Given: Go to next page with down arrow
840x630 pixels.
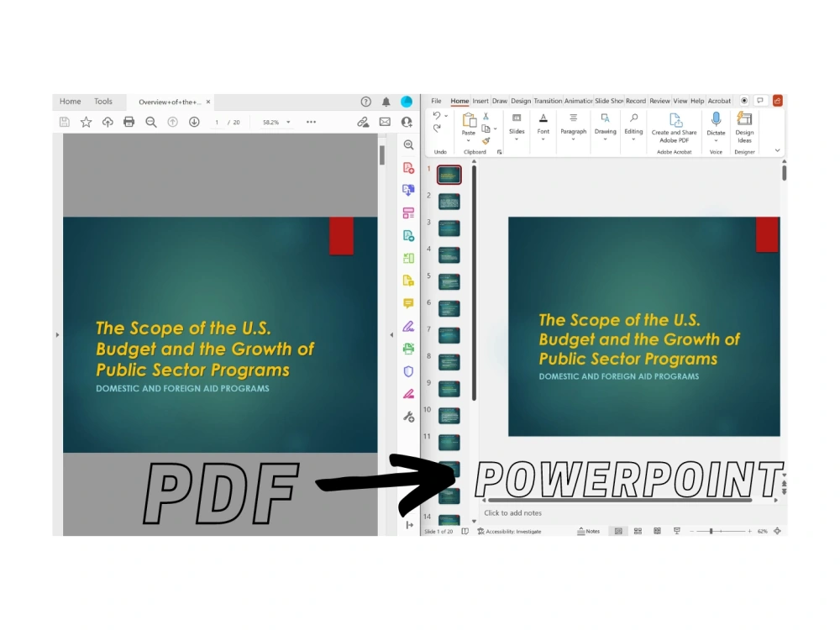Looking at the screenshot, I should (194, 122).
